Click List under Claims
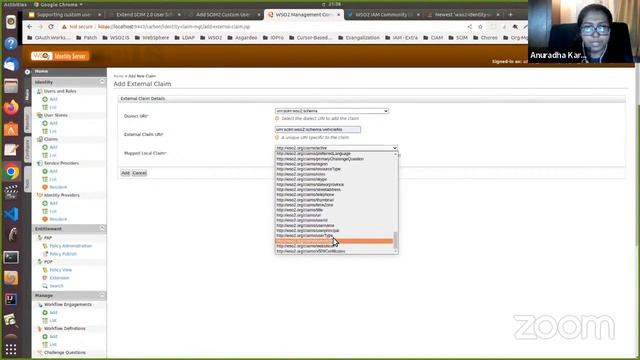The image size is (640, 360). pos(53,155)
